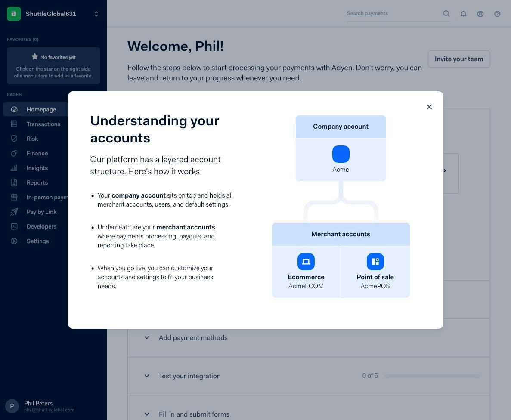Click the Homepage gauge icon in sidebar

pos(14,109)
